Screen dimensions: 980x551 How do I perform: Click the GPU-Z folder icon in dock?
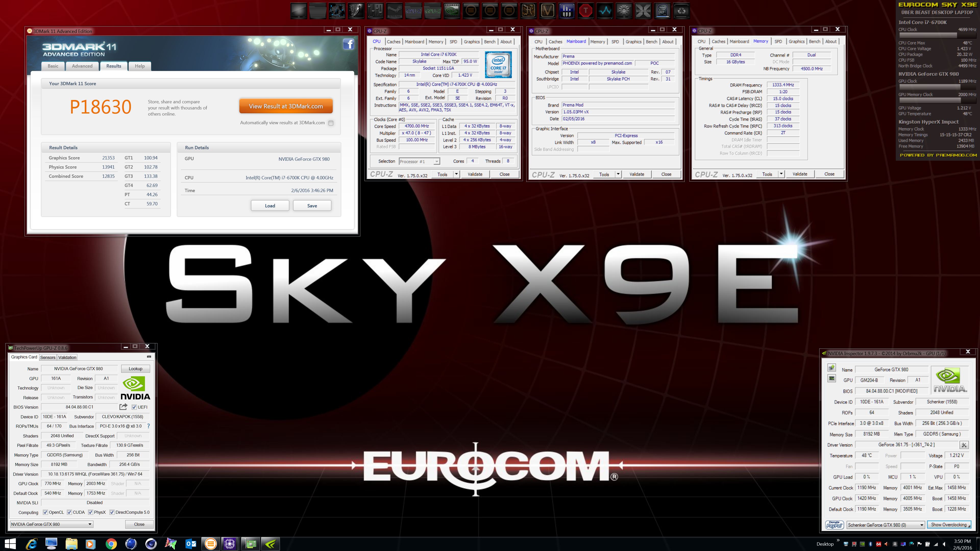tap(433, 11)
